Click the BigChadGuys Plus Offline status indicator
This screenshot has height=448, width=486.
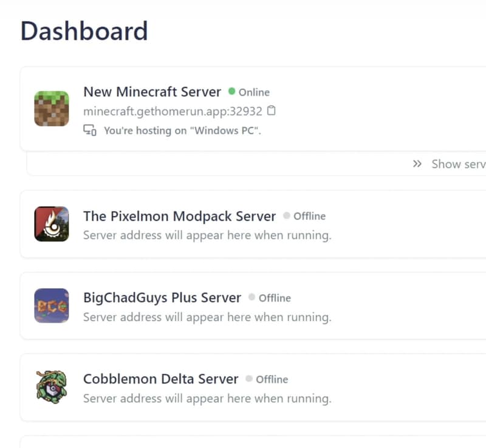point(269,298)
